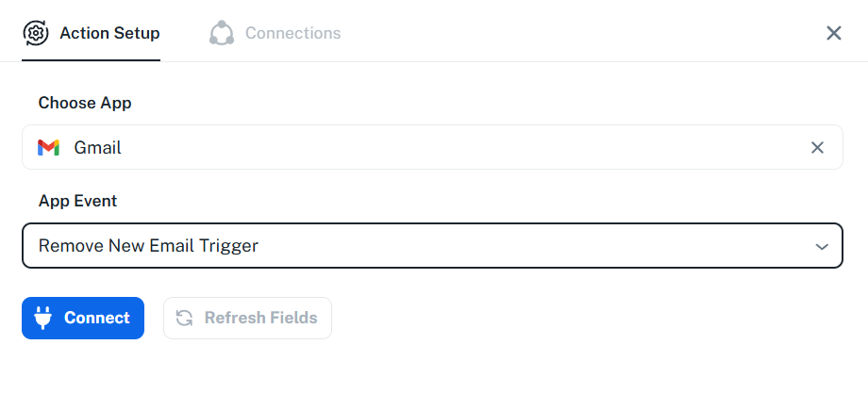Screen dimensions: 868x394
Task: Click the Action Setup gear icon
Action: coord(36,33)
